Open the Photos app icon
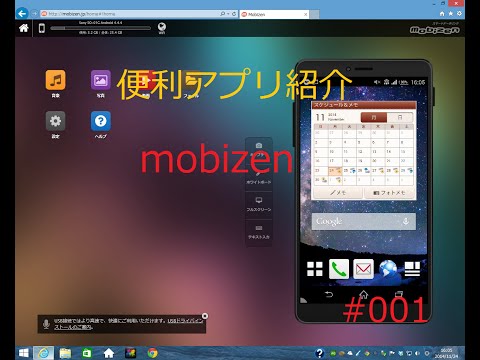Viewport: 480px width, 360px height. pos(101,80)
